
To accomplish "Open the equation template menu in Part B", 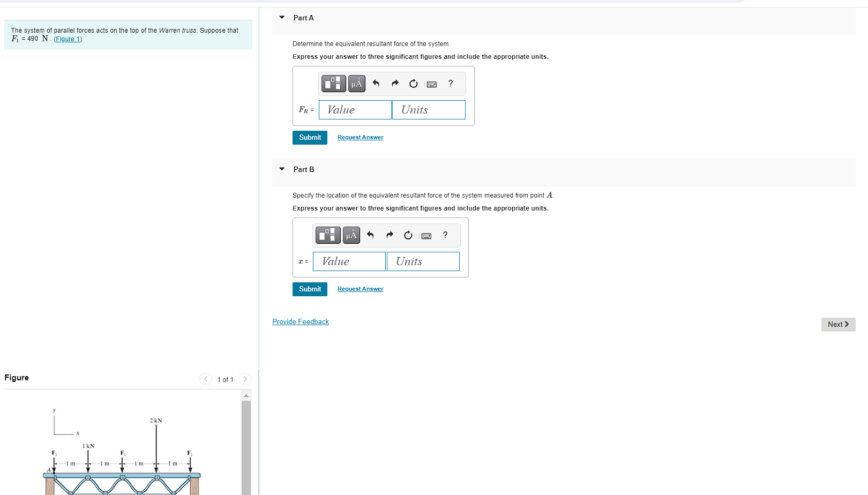I will pyautogui.click(x=327, y=235).
